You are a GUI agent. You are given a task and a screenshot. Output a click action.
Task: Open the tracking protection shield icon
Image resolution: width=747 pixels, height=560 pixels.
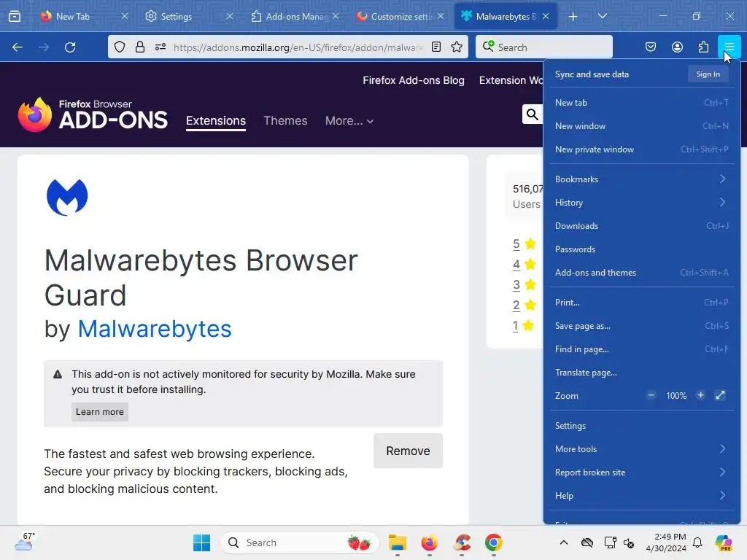pos(120,47)
